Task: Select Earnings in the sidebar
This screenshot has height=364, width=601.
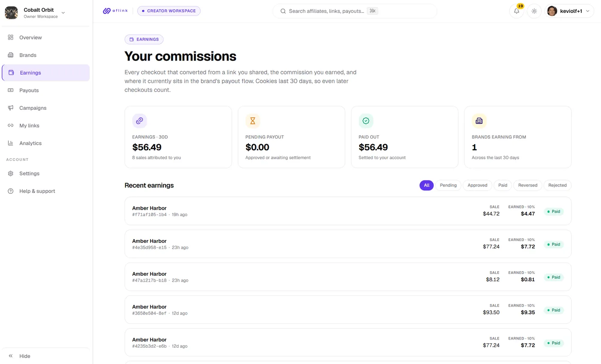Action: click(46, 73)
